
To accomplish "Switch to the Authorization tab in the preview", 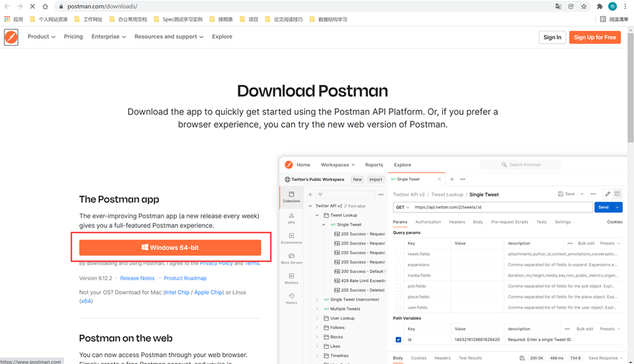I will (x=428, y=222).
